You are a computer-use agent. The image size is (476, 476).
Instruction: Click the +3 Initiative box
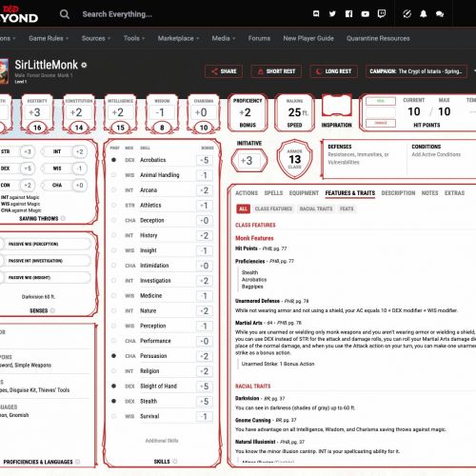tap(249, 161)
